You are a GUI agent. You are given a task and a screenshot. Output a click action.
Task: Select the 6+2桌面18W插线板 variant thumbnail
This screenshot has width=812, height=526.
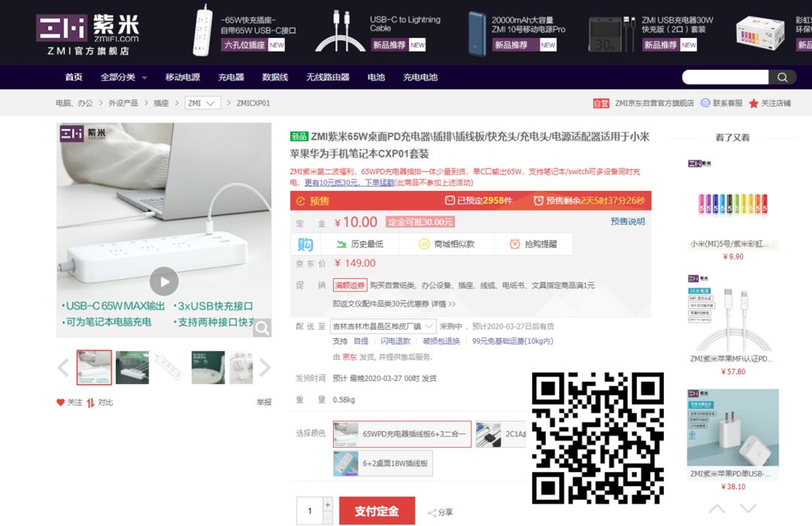[x=383, y=463]
